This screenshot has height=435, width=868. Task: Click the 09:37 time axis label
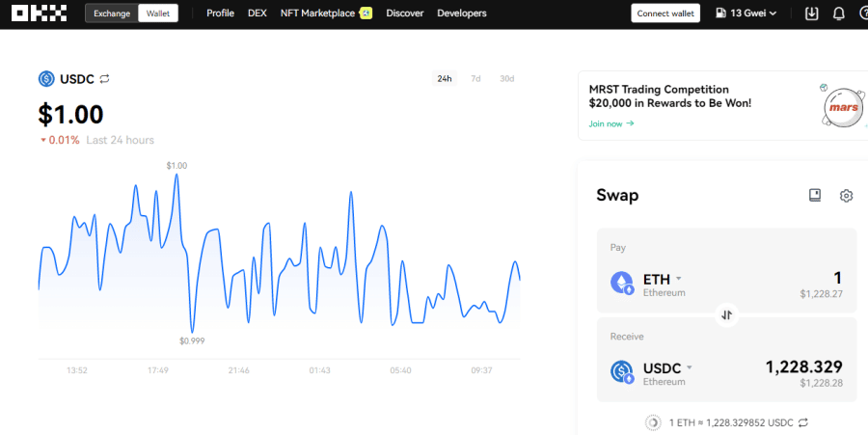tap(481, 370)
